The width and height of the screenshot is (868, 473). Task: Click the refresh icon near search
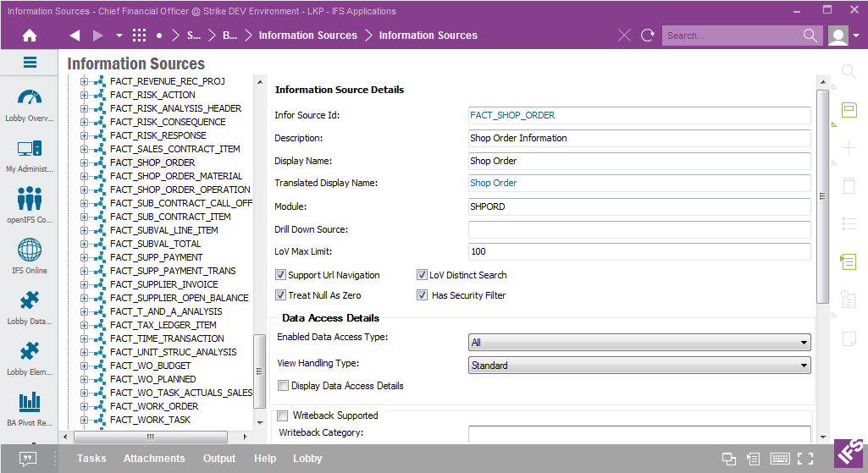(x=648, y=36)
